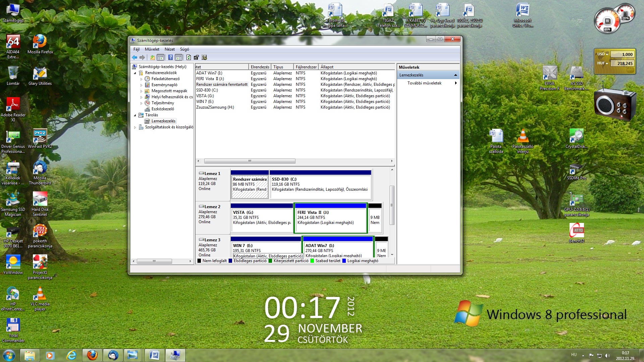Click the disk settings toolbar icon with gear

[204, 57]
